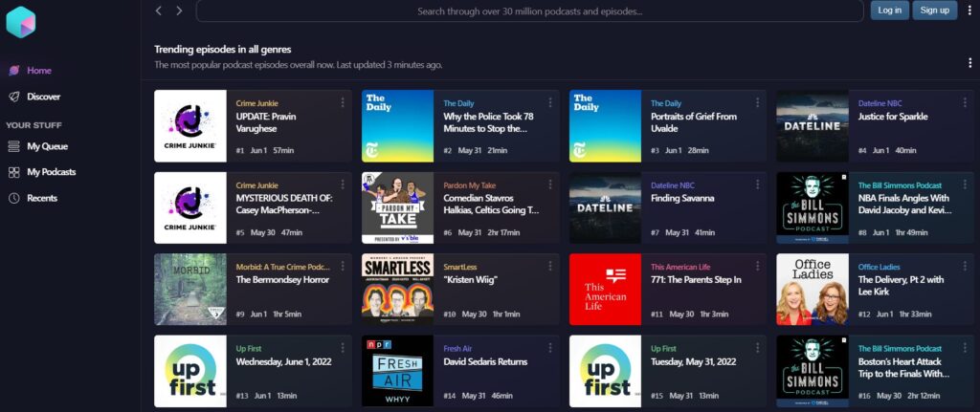Go back with the left arrow
Image resolution: width=980 pixels, height=412 pixels.
159,11
